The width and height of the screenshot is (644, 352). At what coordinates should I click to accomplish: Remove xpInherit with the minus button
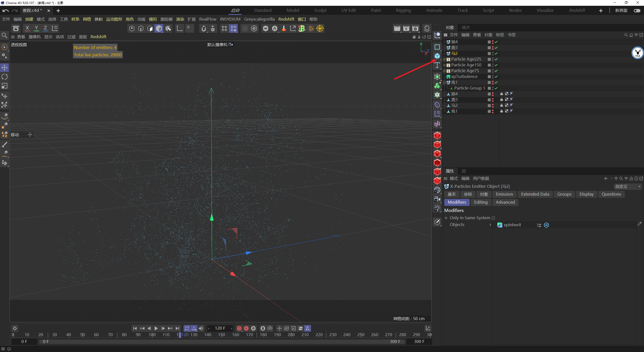click(546, 225)
